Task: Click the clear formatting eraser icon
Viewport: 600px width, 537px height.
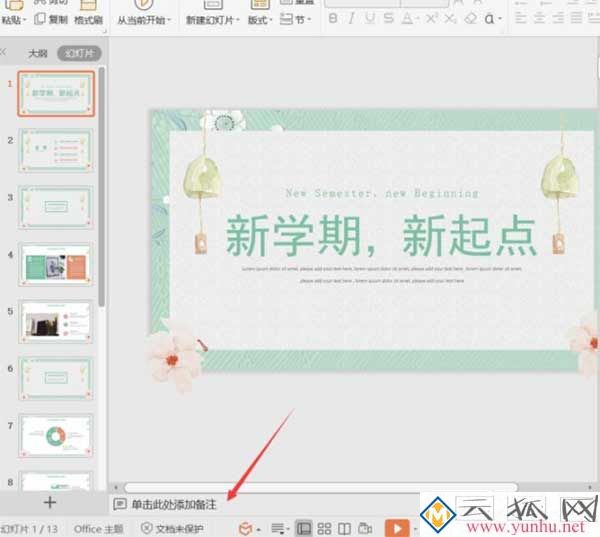Action: pyautogui.click(x=471, y=18)
